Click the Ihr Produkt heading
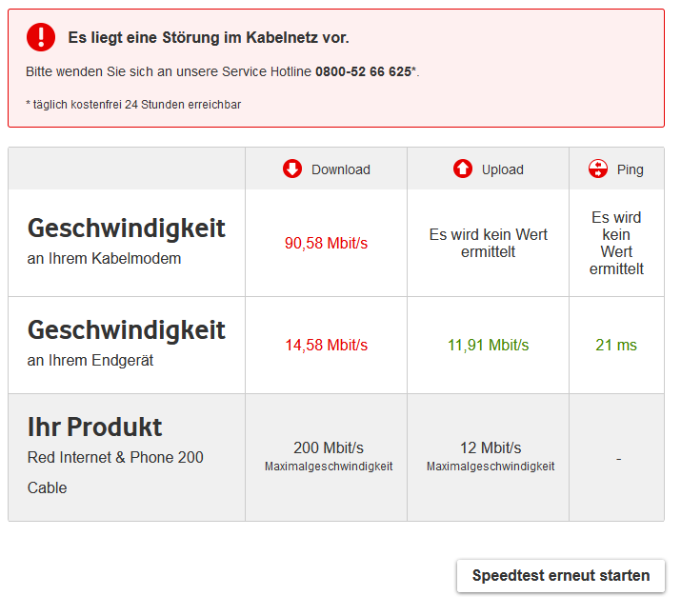The width and height of the screenshot is (681, 616). click(x=94, y=427)
